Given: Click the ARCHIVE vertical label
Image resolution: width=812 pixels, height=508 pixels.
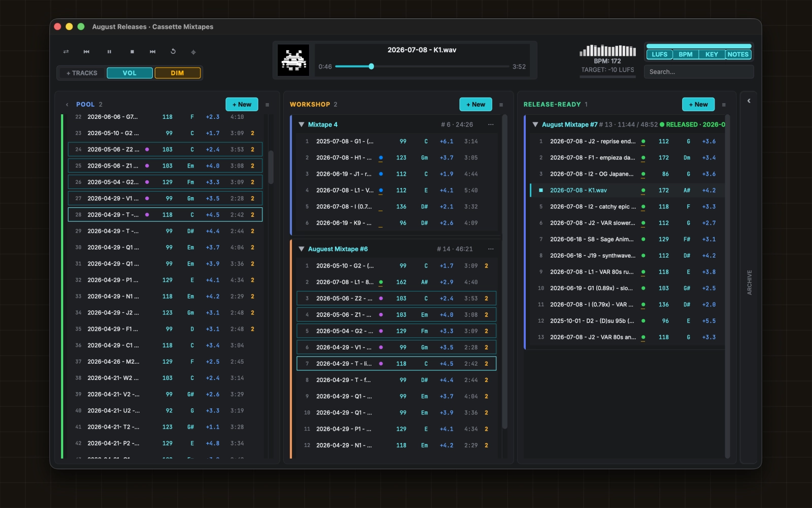Looking at the screenshot, I should (749, 282).
